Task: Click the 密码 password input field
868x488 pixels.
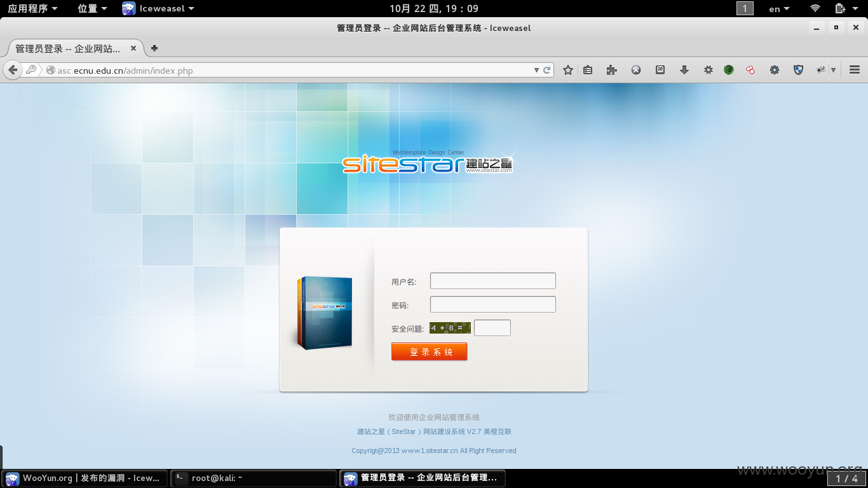Action: (493, 304)
